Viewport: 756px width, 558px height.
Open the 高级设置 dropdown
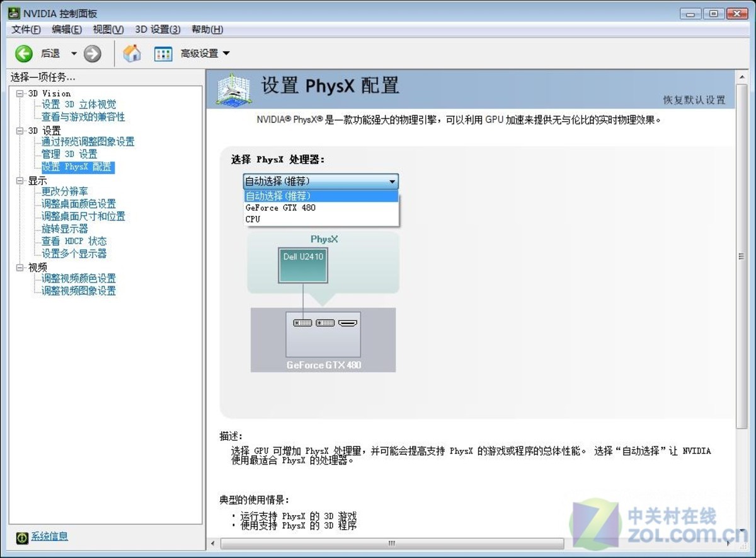point(205,54)
